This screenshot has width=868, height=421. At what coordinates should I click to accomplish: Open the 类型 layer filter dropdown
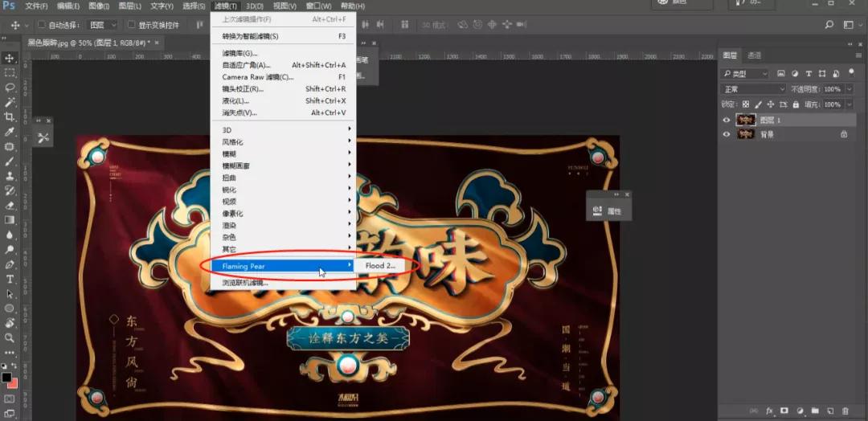click(x=744, y=74)
